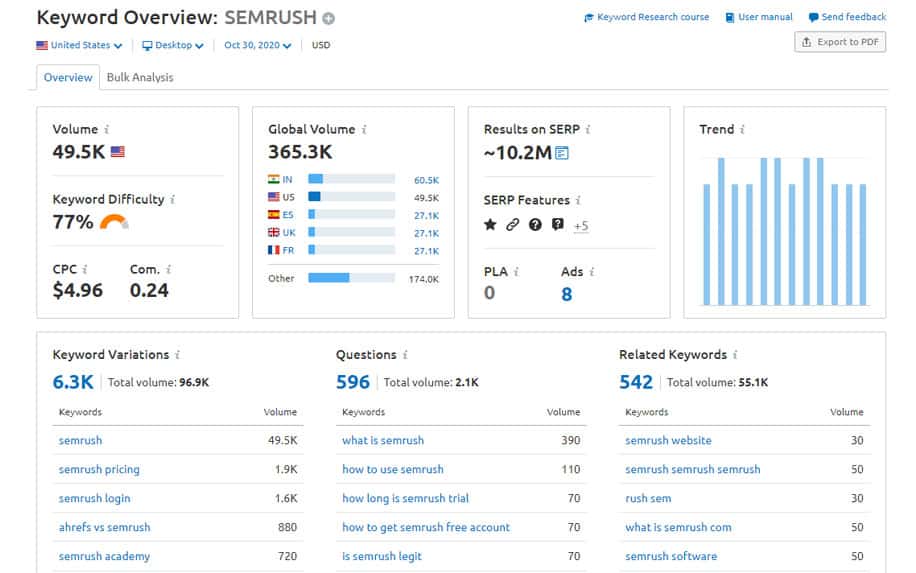
Task: Click the info icon next to Results on SERP
Action: [x=588, y=129]
